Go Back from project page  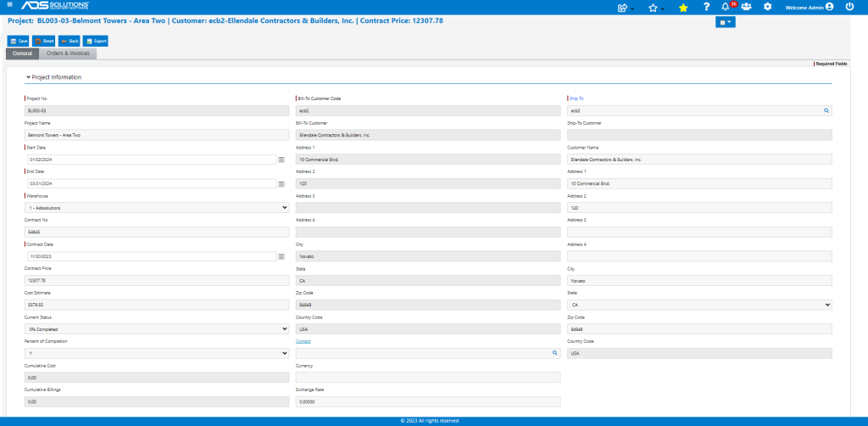pyautogui.click(x=70, y=41)
